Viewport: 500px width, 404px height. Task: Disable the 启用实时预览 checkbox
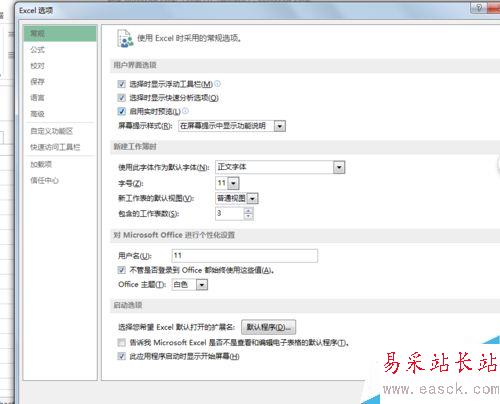pyautogui.click(x=121, y=111)
